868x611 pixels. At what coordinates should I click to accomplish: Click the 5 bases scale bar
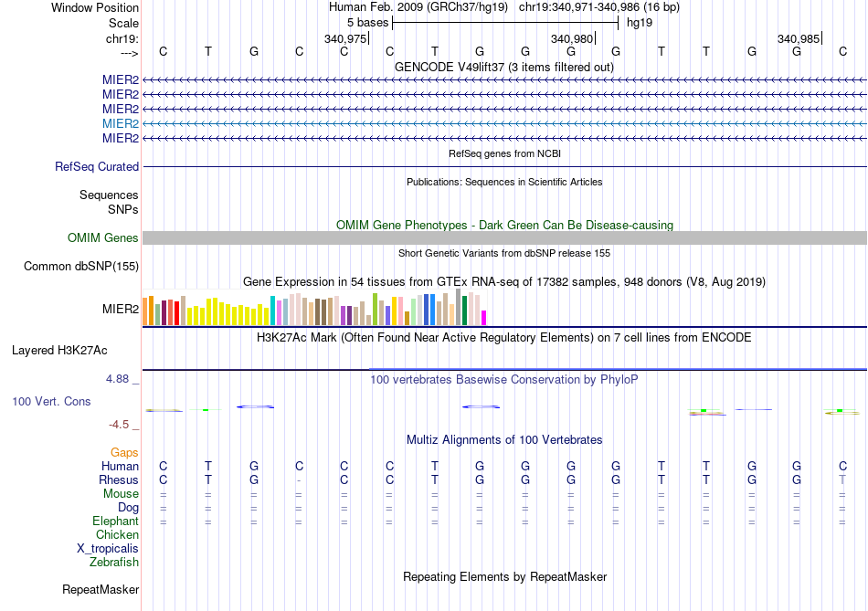505,23
